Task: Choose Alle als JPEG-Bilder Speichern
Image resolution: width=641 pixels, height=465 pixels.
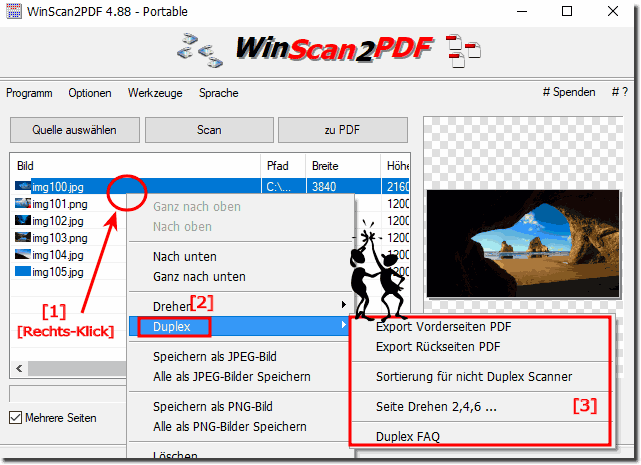Action: (x=241, y=376)
